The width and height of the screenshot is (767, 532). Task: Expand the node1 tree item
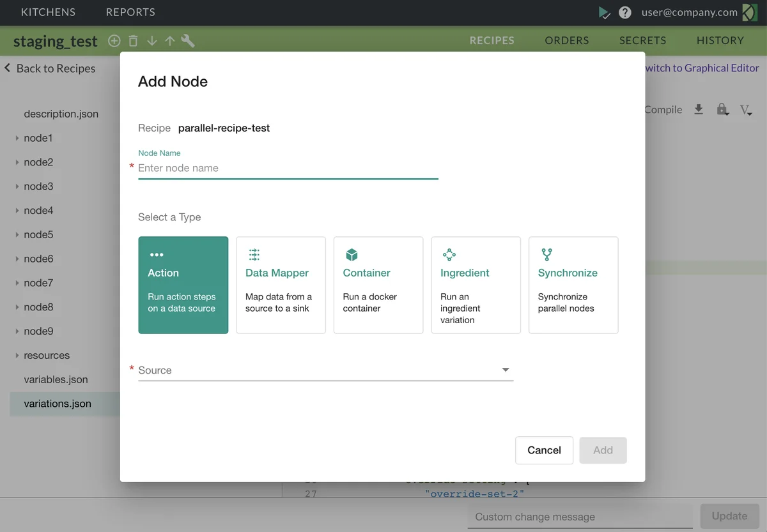pos(17,138)
